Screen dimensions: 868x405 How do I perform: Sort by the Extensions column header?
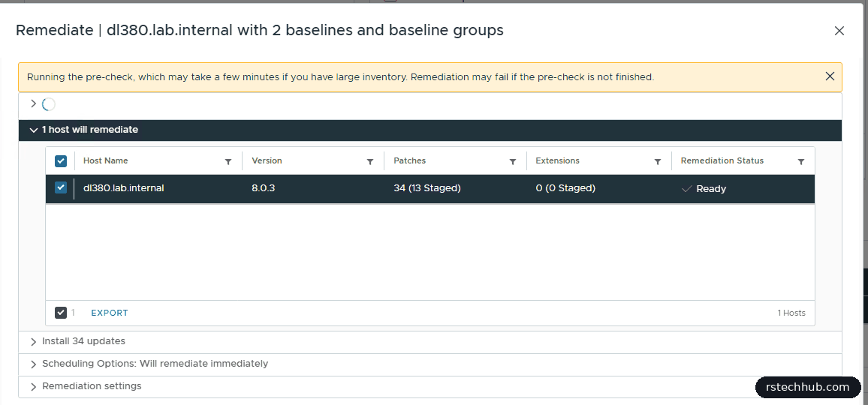coord(557,160)
